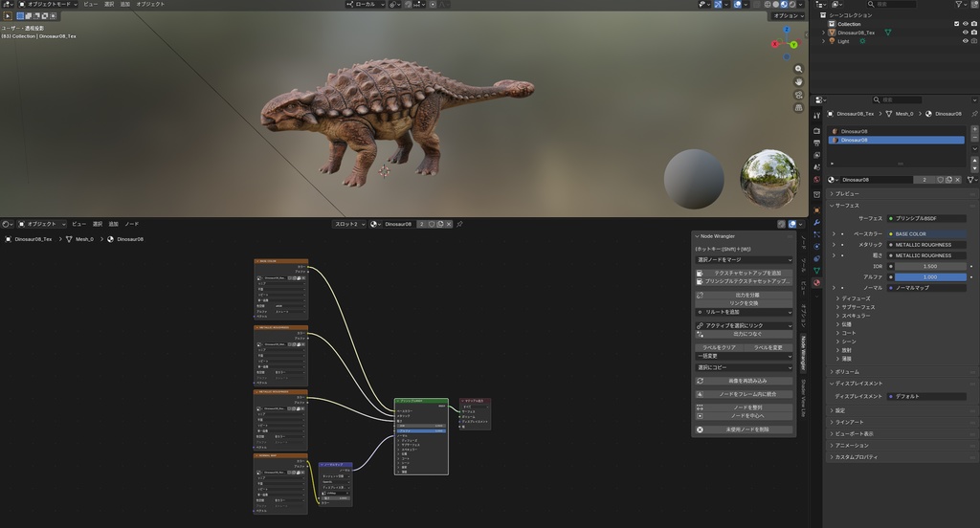Click the perspective/orthographic grid icon in the viewport
This screenshot has width=980, height=528.
(x=798, y=108)
